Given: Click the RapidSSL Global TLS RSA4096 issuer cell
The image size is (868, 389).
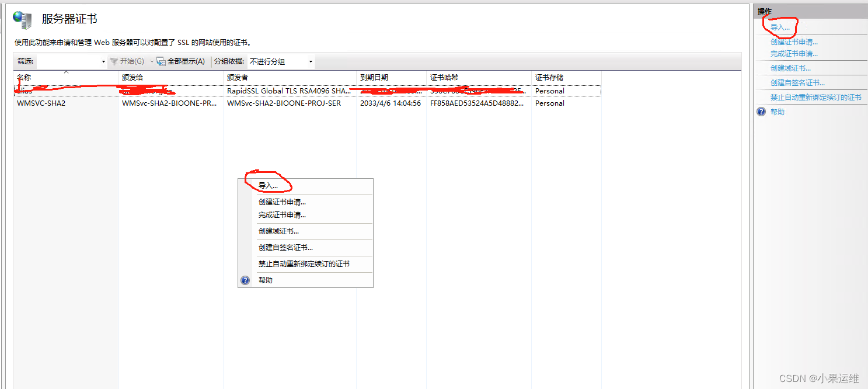Looking at the screenshot, I should 290,91.
